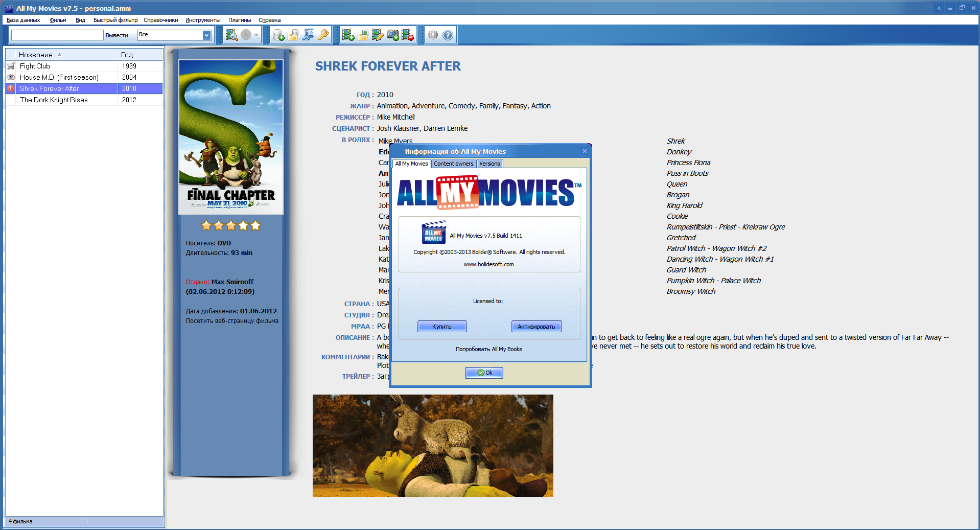Click the compact database icon
This screenshot has height=530, width=980.
tap(308, 35)
